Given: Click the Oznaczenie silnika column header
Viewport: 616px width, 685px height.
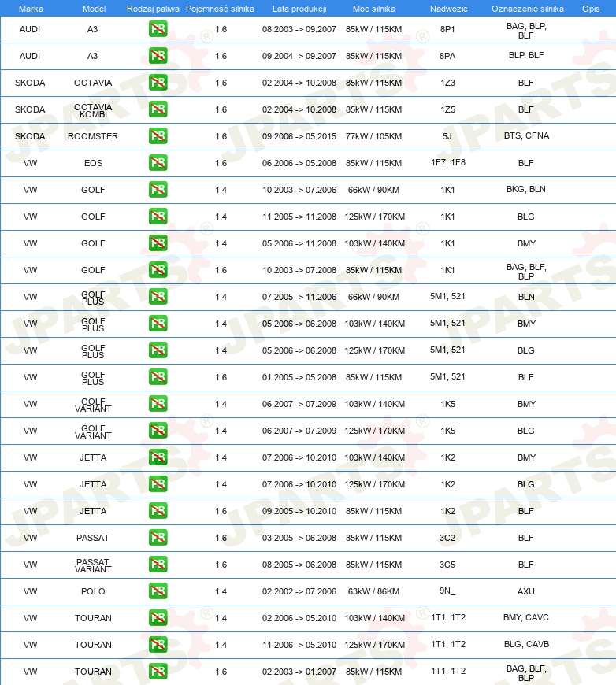Looking at the screenshot, I should click(x=527, y=9).
